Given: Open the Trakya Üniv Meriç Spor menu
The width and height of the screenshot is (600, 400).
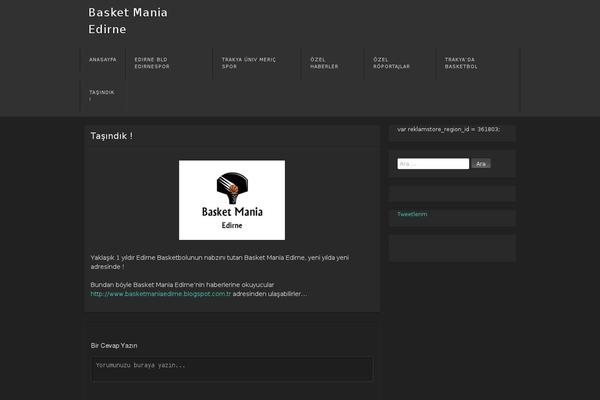Looking at the screenshot, I should (249, 63).
